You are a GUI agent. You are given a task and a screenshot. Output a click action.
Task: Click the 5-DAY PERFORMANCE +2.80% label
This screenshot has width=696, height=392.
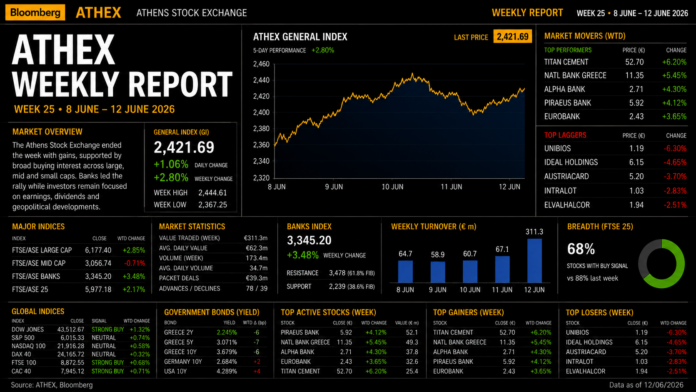(x=293, y=51)
